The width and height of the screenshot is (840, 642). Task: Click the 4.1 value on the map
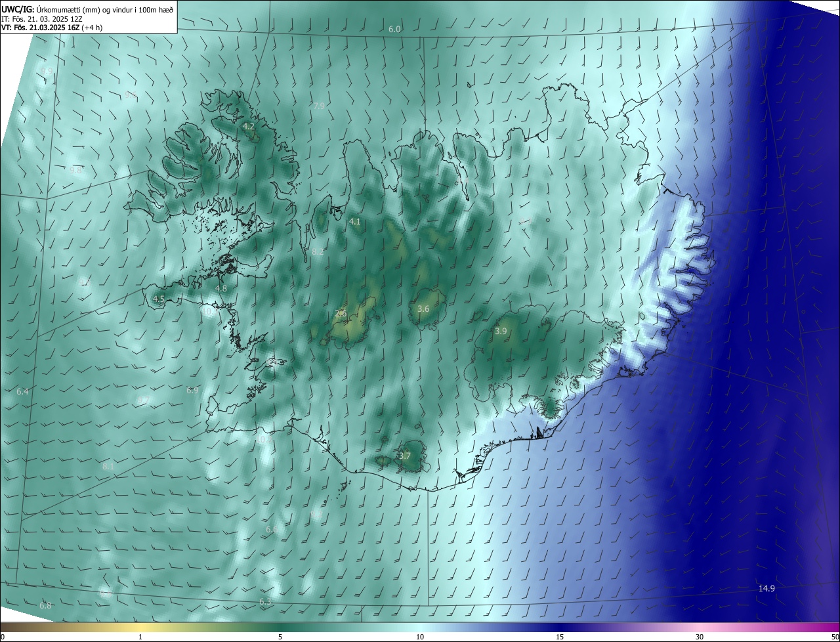355,222
